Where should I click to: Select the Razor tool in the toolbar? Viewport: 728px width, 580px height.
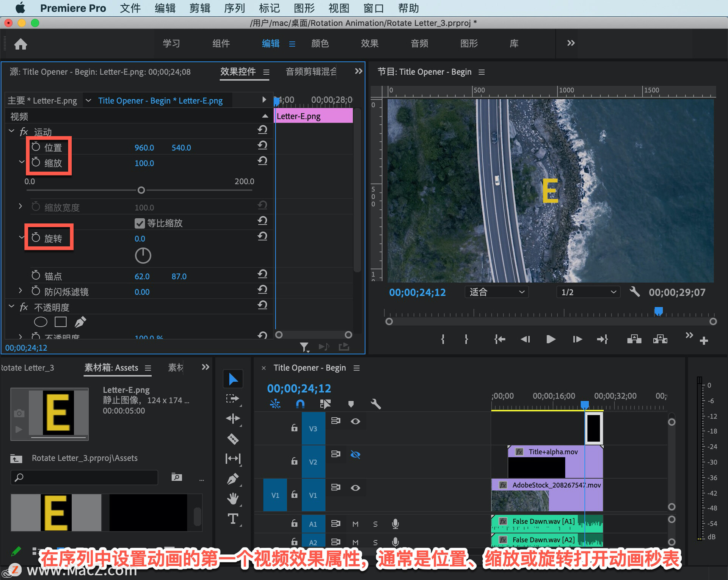point(232,439)
